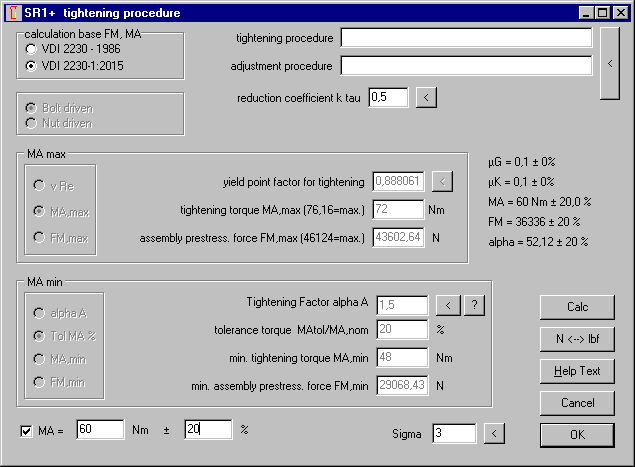Click the question mark help button for alpha A

pos(476,305)
